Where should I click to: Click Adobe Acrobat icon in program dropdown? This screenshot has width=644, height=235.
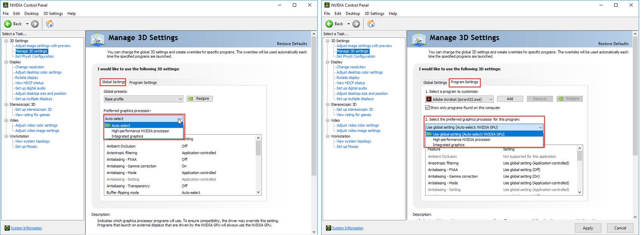(429, 99)
